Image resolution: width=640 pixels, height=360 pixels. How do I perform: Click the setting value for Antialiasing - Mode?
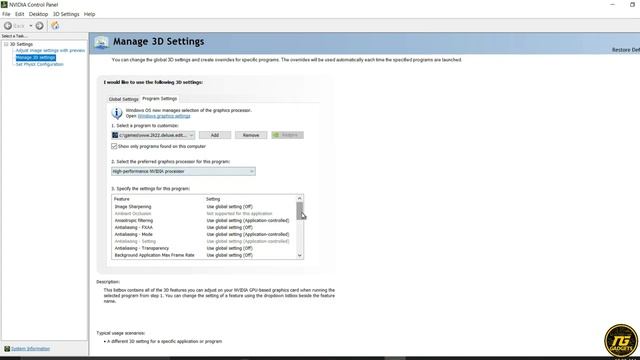tap(248, 235)
